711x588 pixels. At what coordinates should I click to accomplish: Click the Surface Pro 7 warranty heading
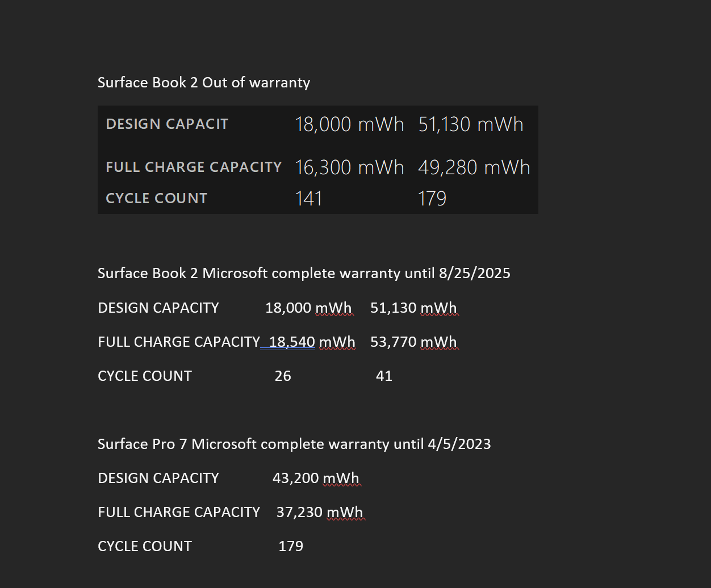[294, 444]
